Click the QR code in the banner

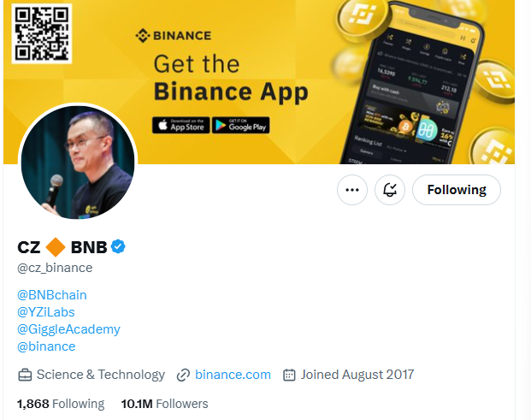click(42, 33)
